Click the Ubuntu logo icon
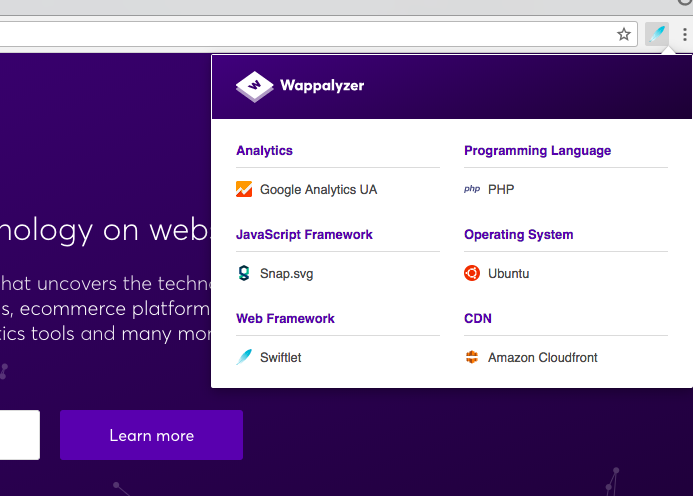 [472, 273]
